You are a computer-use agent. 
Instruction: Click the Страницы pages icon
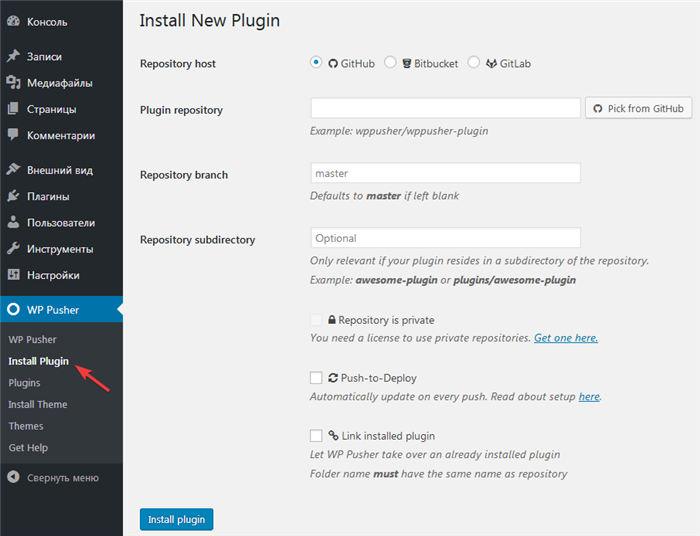(13, 108)
